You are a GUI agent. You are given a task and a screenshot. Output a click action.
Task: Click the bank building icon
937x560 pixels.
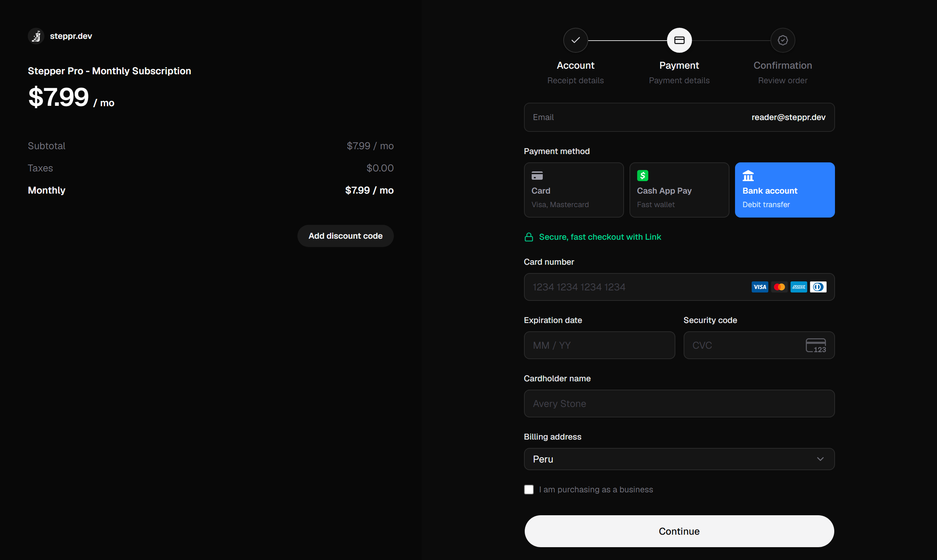pos(748,176)
